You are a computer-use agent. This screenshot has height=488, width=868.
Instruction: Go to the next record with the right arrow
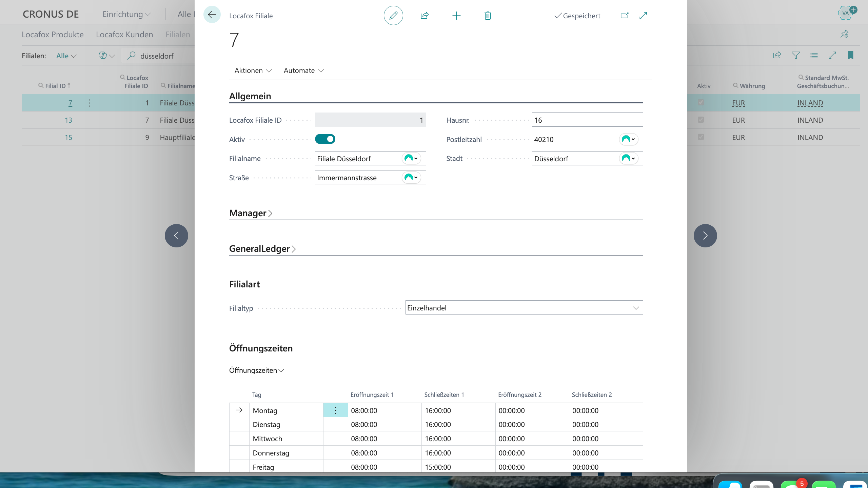tap(705, 236)
